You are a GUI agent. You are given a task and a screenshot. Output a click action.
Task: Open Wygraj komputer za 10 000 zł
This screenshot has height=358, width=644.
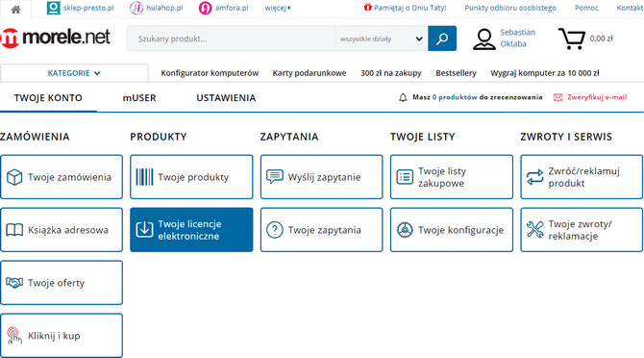[545, 73]
